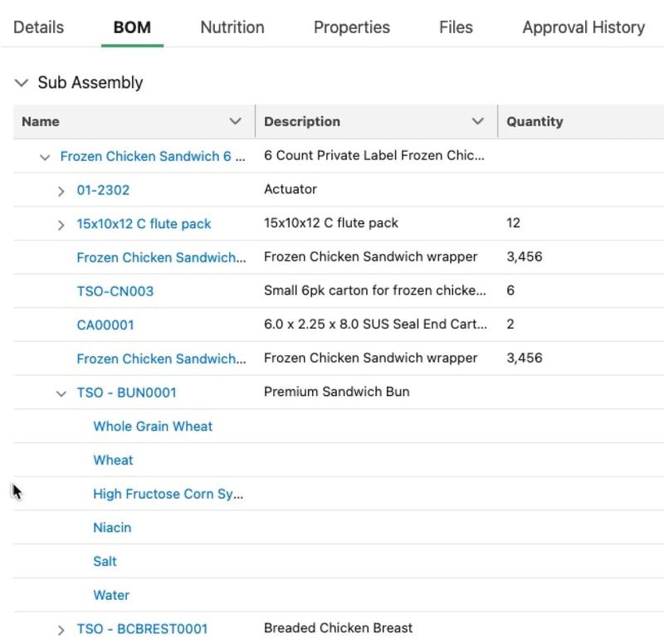Expand the 15x10x12 C flute pack row
Image resolution: width=664 pixels, height=644 pixels.
point(61,224)
